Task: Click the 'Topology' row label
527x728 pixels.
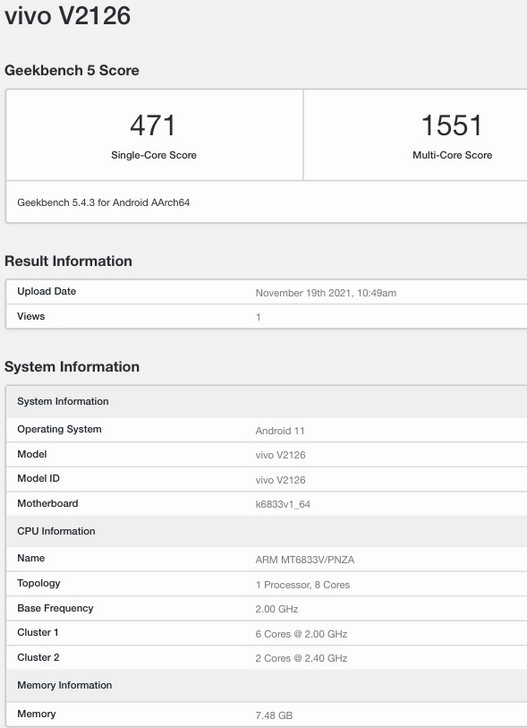Action: (39, 584)
